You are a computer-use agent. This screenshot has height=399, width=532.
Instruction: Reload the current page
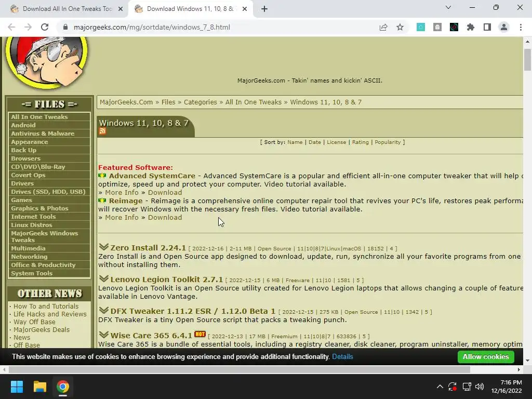coord(45,27)
